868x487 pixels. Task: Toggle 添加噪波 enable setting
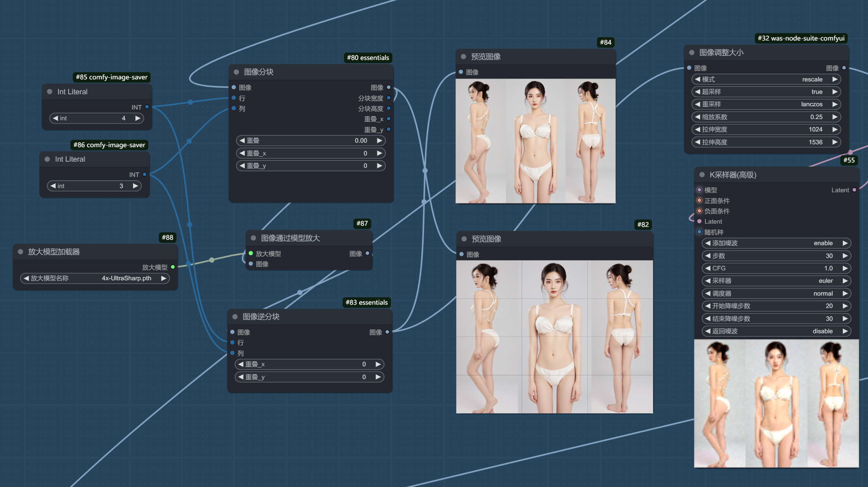point(777,243)
